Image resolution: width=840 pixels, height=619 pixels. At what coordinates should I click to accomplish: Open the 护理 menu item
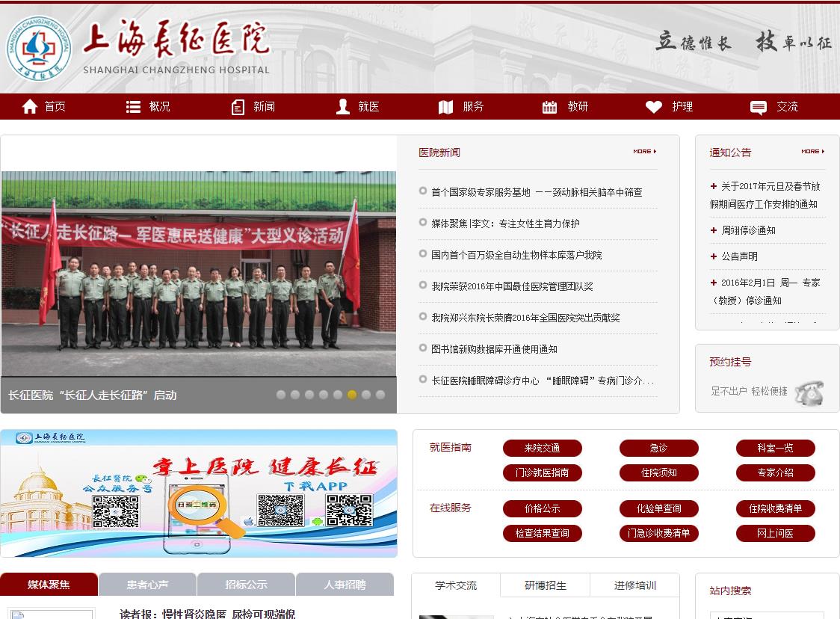click(x=682, y=107)
